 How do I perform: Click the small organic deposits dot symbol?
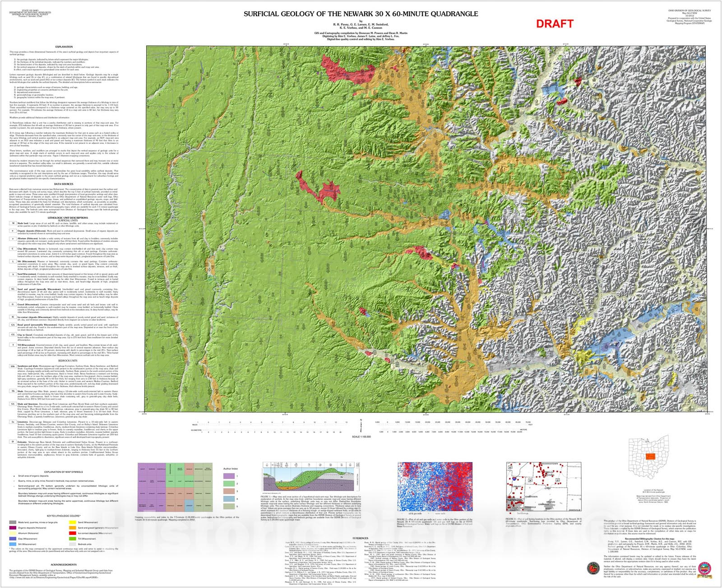(x=13, y=476)
